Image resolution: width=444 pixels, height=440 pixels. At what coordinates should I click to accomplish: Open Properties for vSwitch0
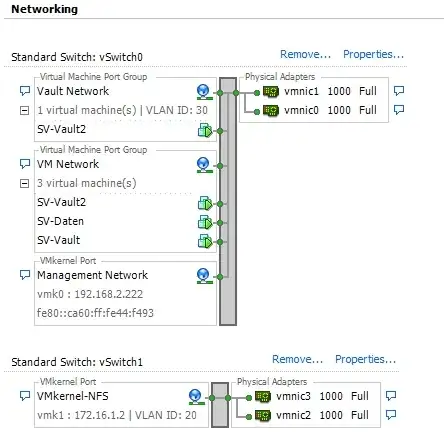[x=373, y=54]
